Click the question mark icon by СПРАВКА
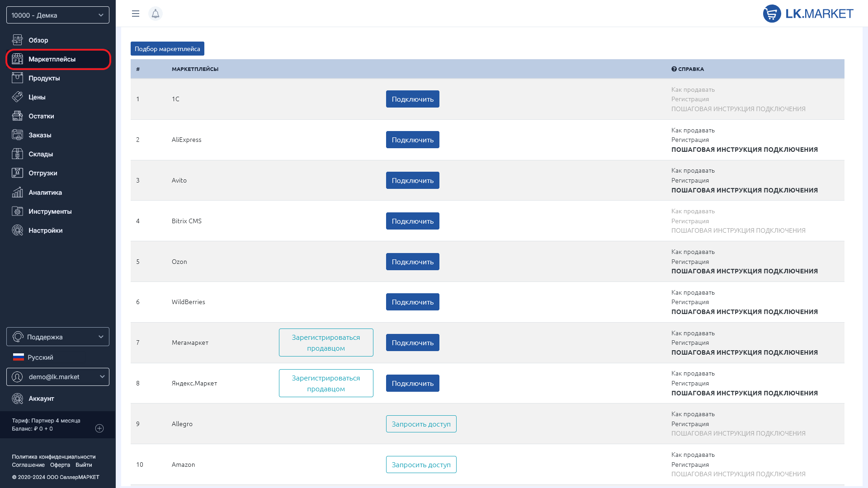 tap(674, 69)
